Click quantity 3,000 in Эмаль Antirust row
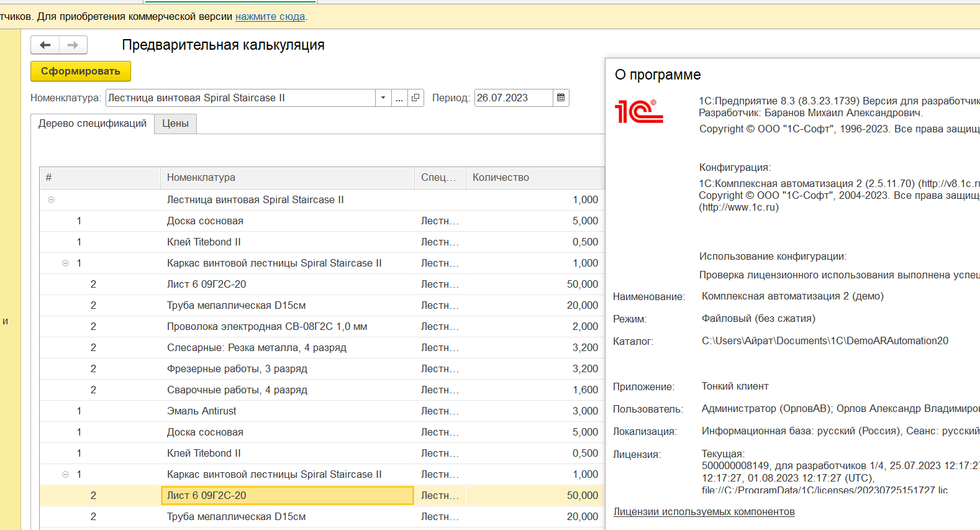Viewport: 980px width, 530px height. click(x=585, y=411)
